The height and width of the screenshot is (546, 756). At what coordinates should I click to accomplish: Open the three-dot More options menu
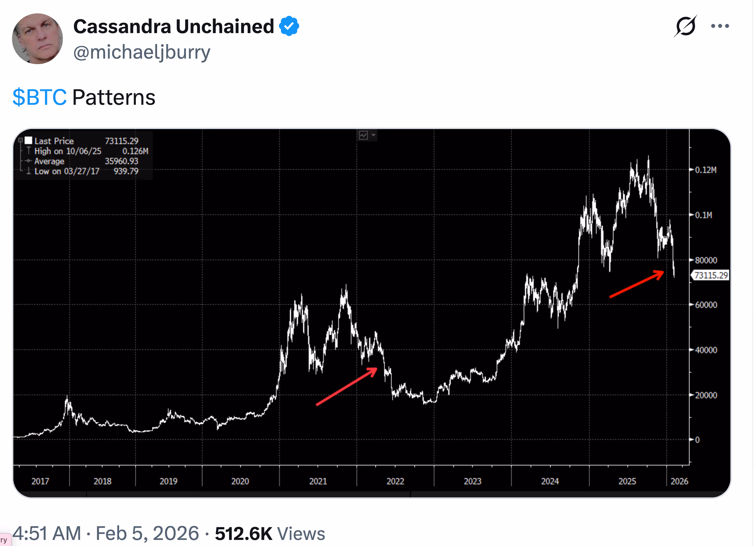tap(720, 26)
